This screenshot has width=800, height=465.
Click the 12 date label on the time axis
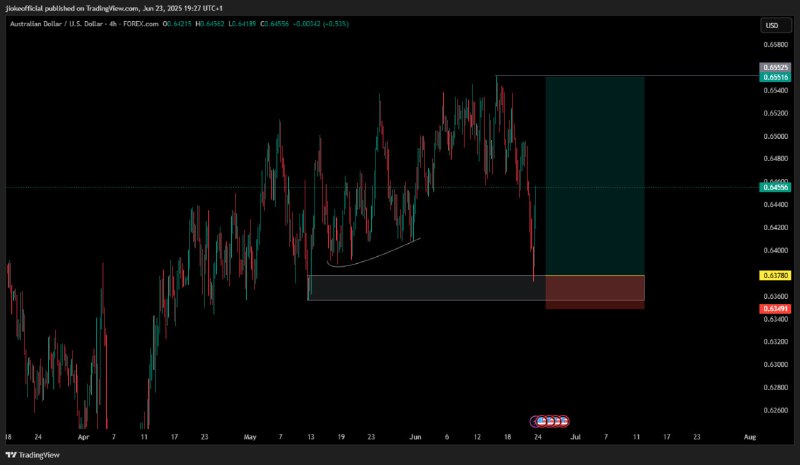tap(477, 437)
